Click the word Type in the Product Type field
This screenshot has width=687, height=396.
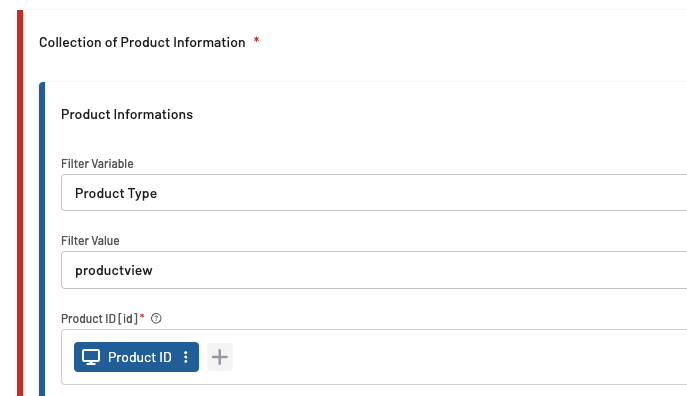(x=142, y=194)
